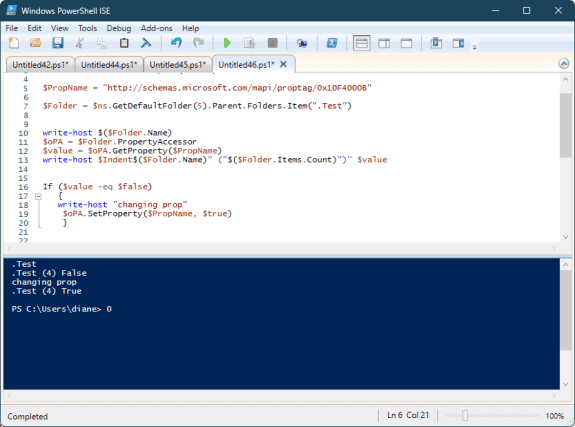Viewport: 575px width, 427px height.
Task: Undo the last edit
Action: [176, 43]
